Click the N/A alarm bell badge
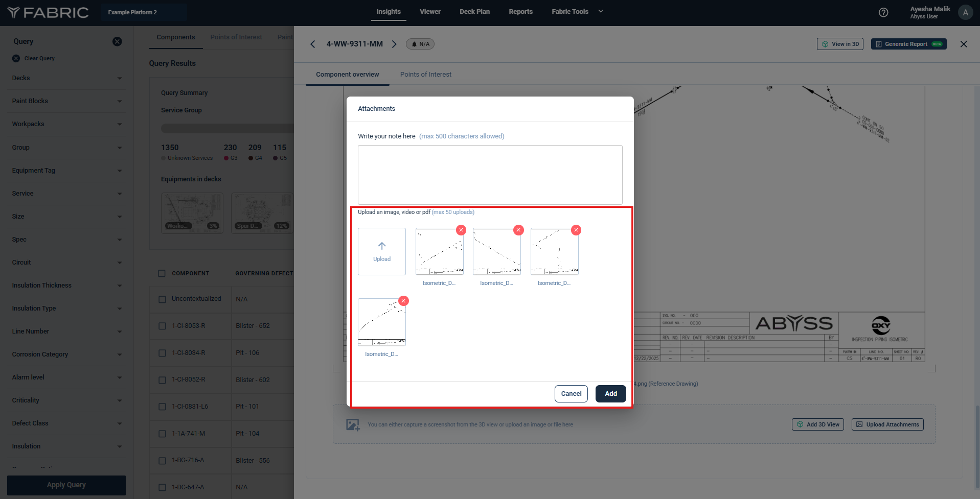 click(x=420, y=44)
